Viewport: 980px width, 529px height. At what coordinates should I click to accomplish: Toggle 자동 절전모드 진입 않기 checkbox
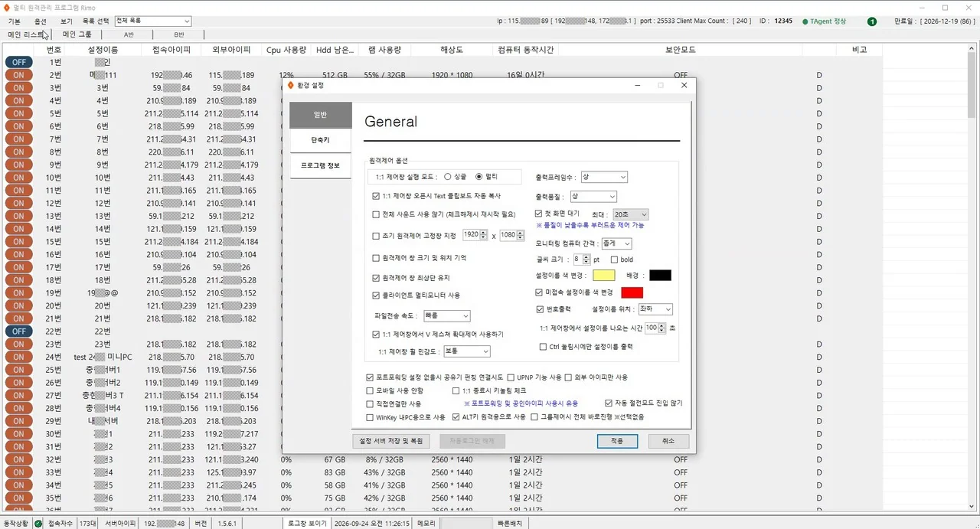point(609,403)
